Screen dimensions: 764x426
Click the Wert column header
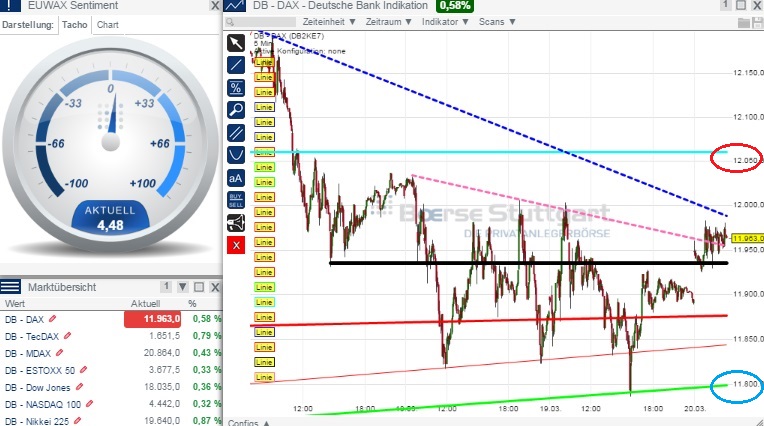tap(15, 304)
